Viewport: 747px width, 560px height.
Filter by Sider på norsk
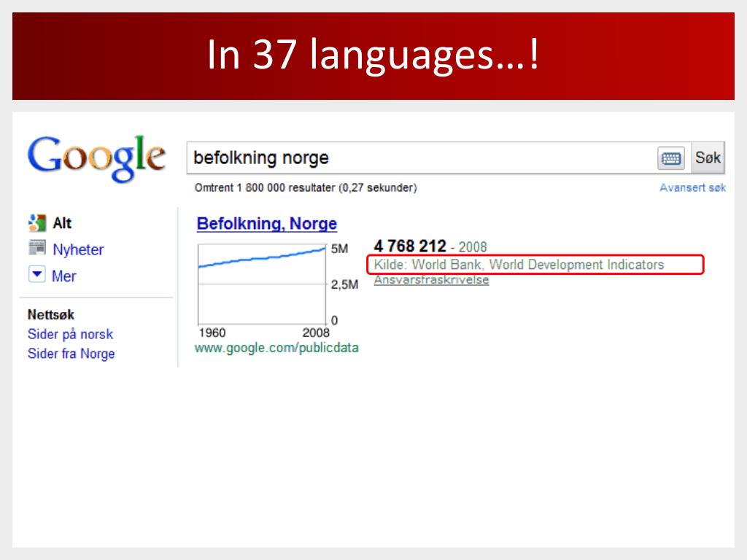71,334
